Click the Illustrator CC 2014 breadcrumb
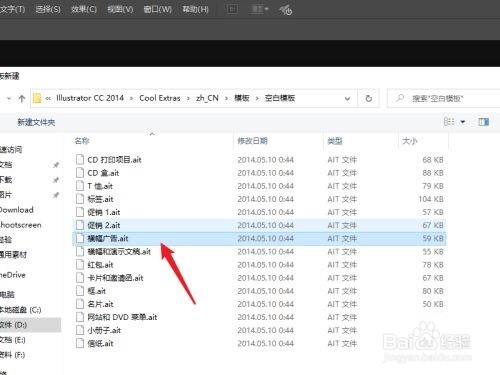500x375 pixels. (90, 98)
